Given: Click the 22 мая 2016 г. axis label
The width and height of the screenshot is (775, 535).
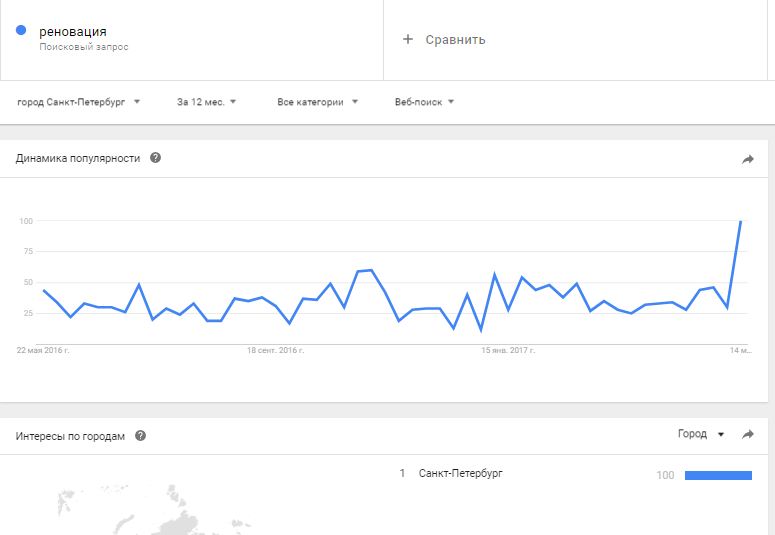Looking at the screenshot, I should (x=49, y=350).
